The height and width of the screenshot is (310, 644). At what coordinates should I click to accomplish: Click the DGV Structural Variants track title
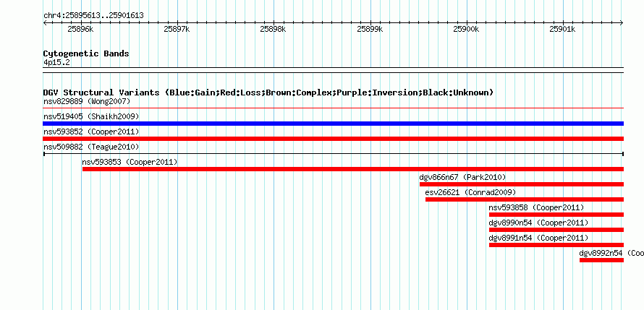(x=268, y=92)
